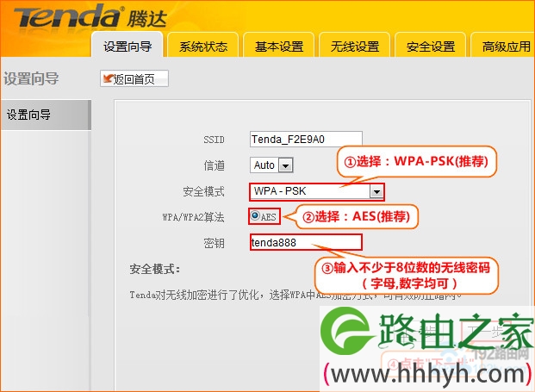Click the SSID label text
Screen dimensions: 535x392
pos(214,140)
